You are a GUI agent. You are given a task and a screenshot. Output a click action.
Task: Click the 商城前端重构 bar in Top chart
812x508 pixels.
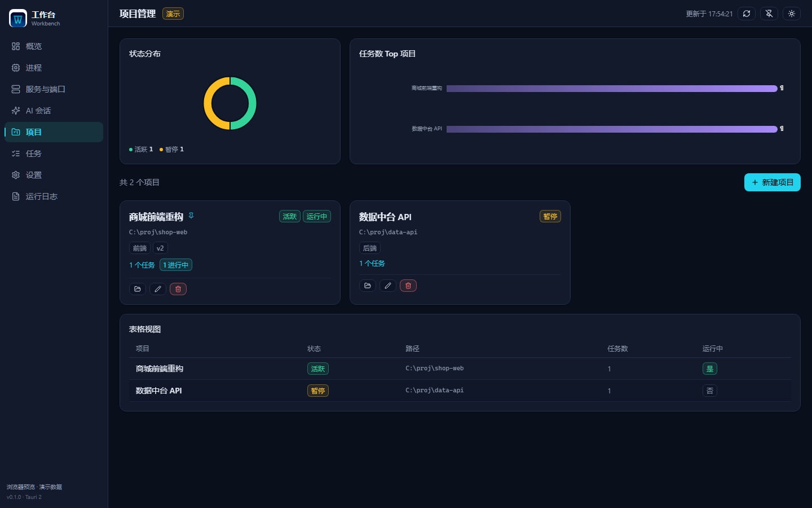click(x=612, y=89)
